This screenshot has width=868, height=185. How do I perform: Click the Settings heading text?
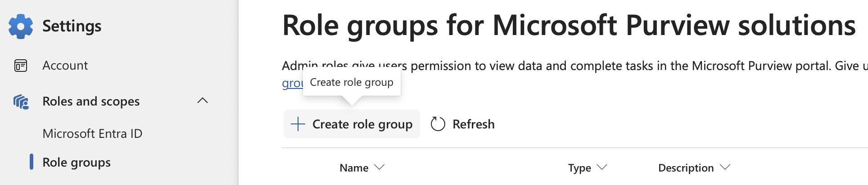tap(72, 26)
